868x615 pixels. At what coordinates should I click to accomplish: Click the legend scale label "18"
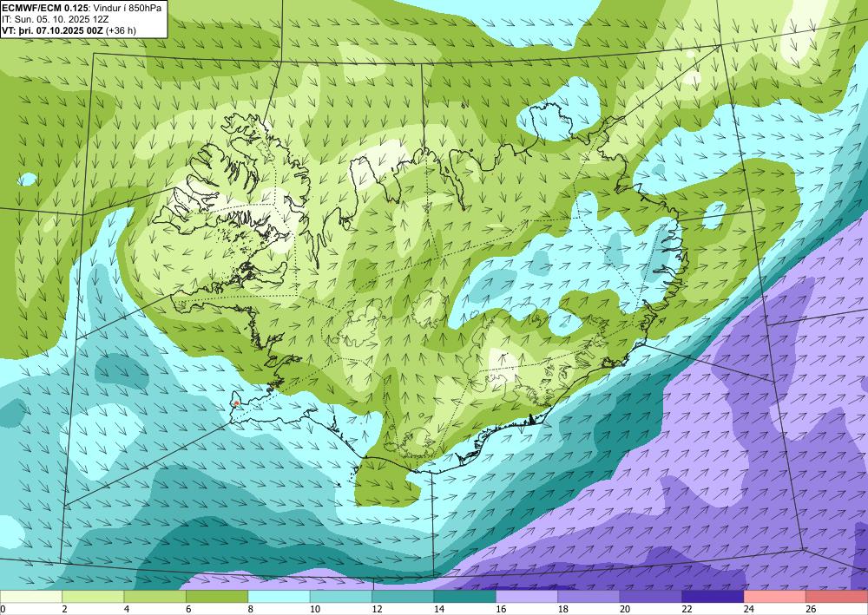[563, 610]
